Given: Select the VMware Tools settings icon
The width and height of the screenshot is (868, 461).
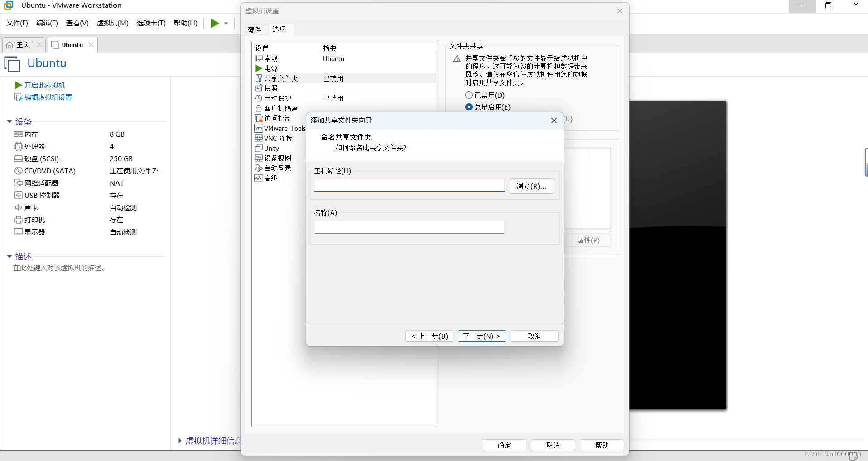Looking at the screenshot, I should [259, 128].
